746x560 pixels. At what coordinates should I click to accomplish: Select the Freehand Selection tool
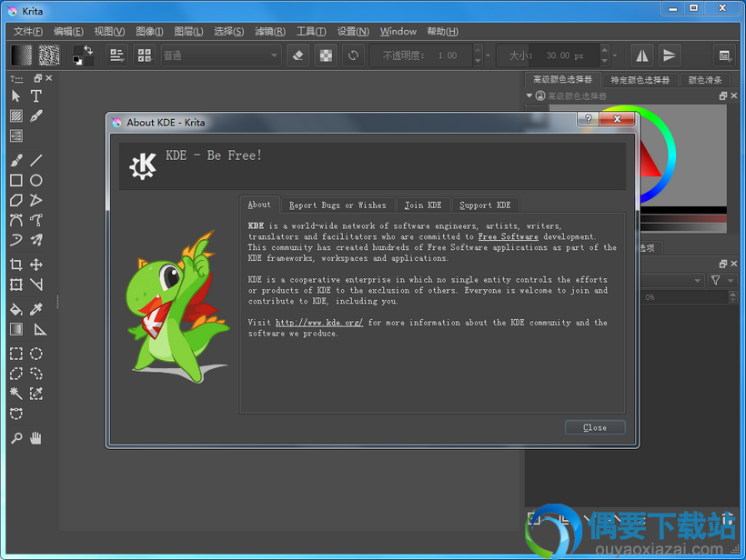tap(36, 374)
